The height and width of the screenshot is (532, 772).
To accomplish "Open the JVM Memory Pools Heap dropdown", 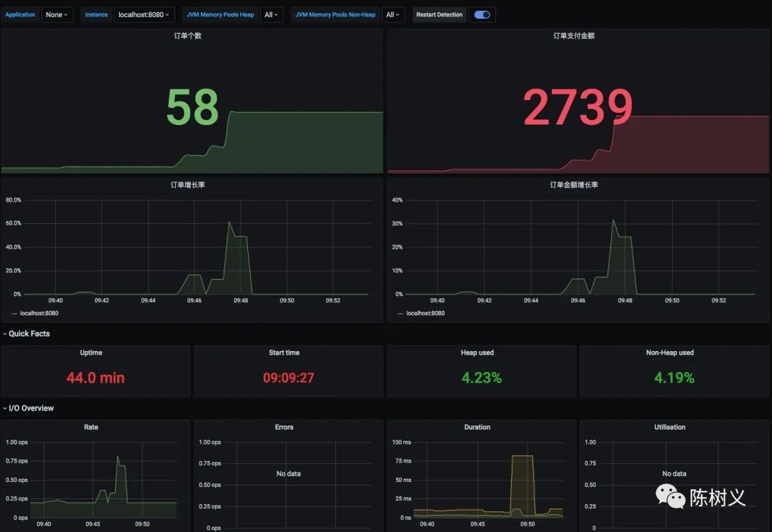I will [271, 15].
